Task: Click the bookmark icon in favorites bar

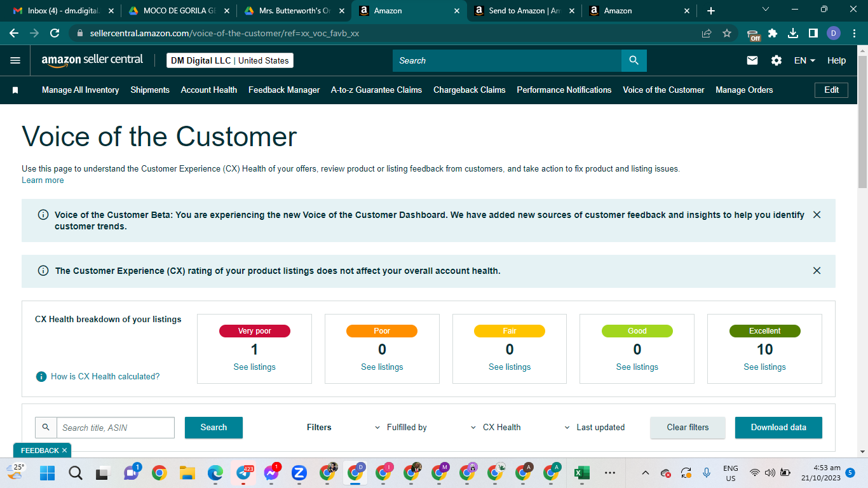Action: 15,90
